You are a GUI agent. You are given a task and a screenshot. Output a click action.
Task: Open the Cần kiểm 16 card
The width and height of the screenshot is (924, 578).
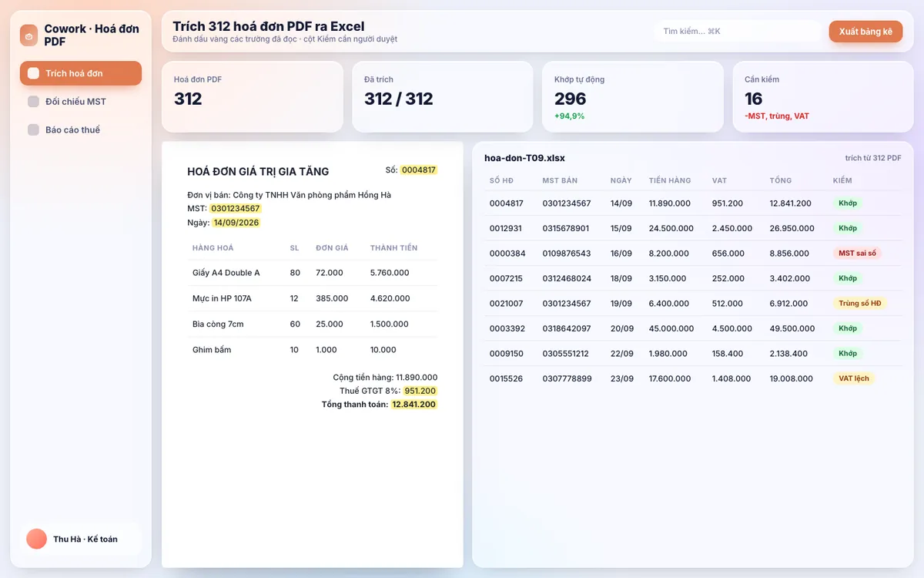[823, 96]
